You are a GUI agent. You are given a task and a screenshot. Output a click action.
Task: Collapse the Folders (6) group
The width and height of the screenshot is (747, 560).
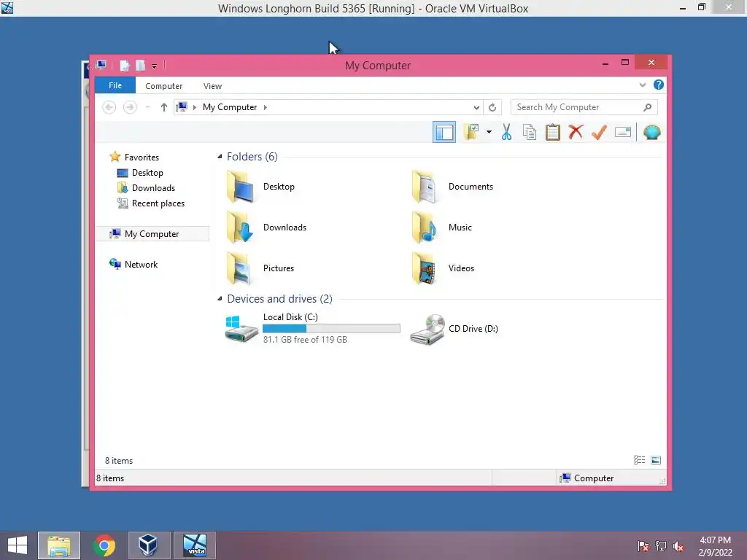point(220,156)
